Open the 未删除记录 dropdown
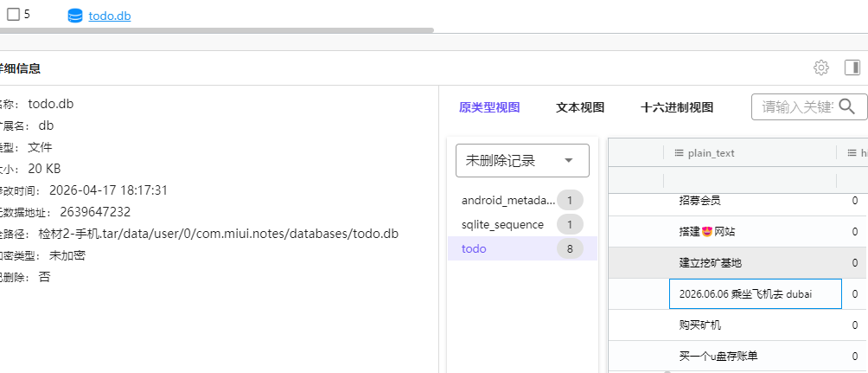The width and height of the screenshot is (868, 373). (522, 161)
